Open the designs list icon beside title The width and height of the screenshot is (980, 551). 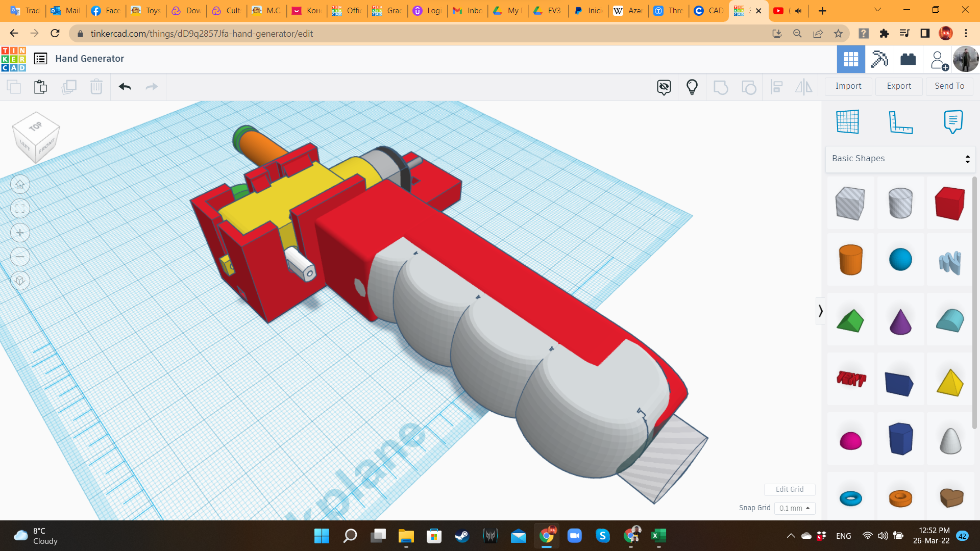(x=40, y=59)
